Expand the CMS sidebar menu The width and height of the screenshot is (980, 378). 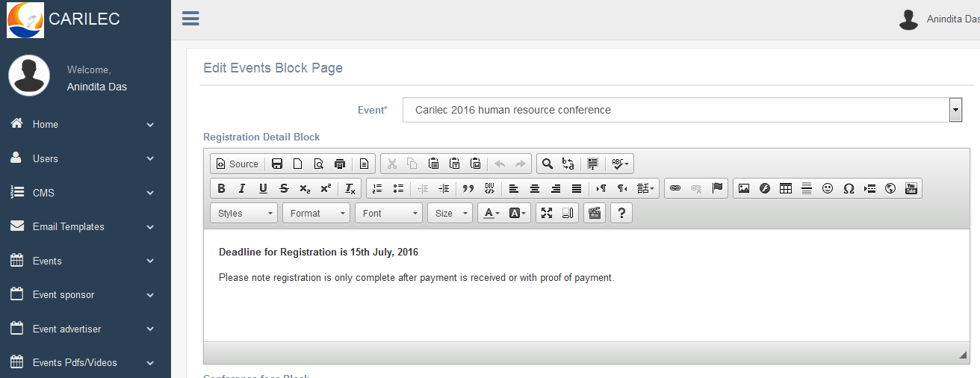[x=85, y=193]
